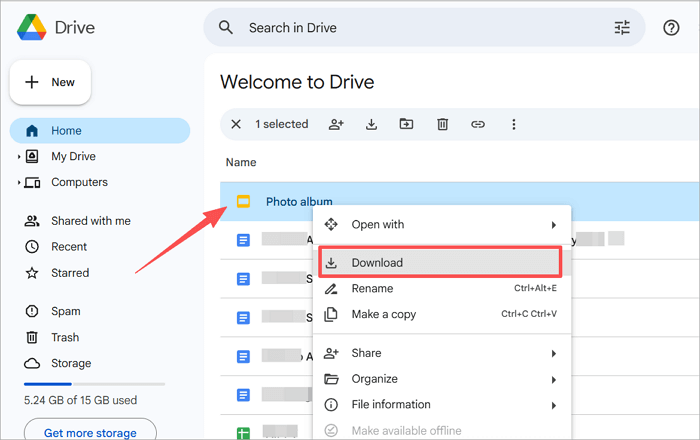Click the trash icon in selection toolbar
The height and width of the screenshot is (440, 700).
(442, 124)
